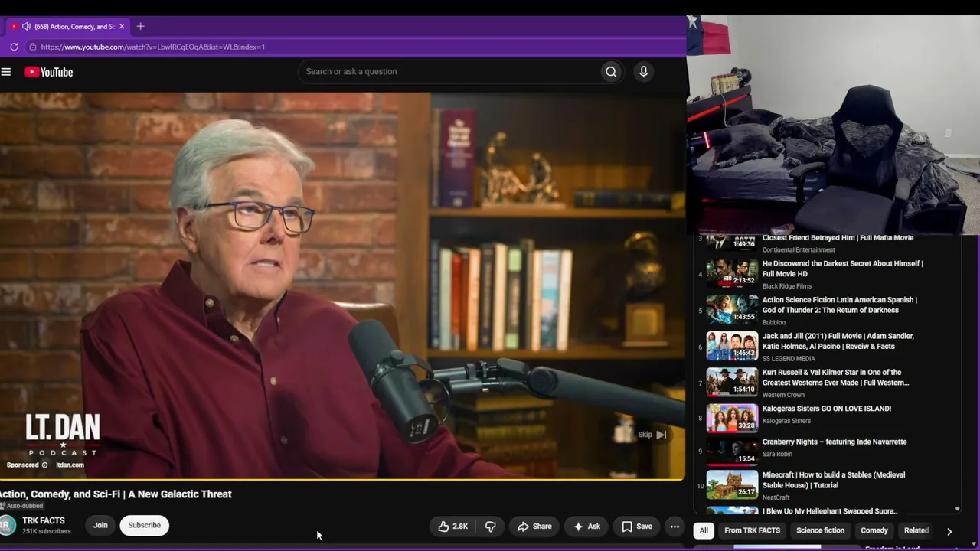Join the TRK FACTS channel membership
This screenshot has height=551, width=980.
click(x=100, y=525)
